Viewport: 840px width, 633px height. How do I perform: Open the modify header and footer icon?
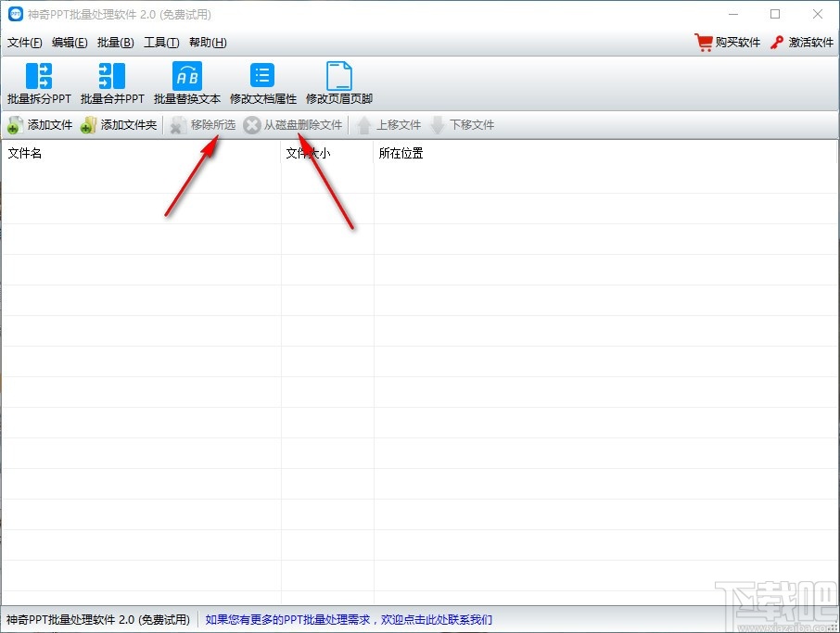pyautogui.click(x=339, y=75)
